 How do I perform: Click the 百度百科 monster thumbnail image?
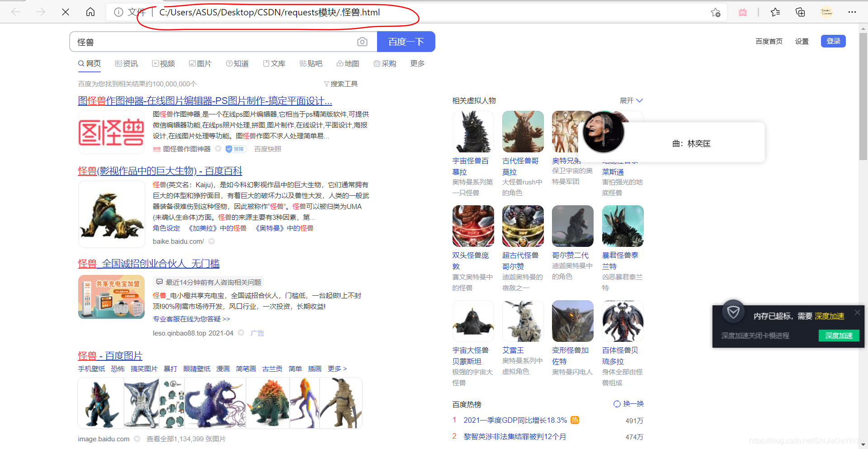pos(111,214)
